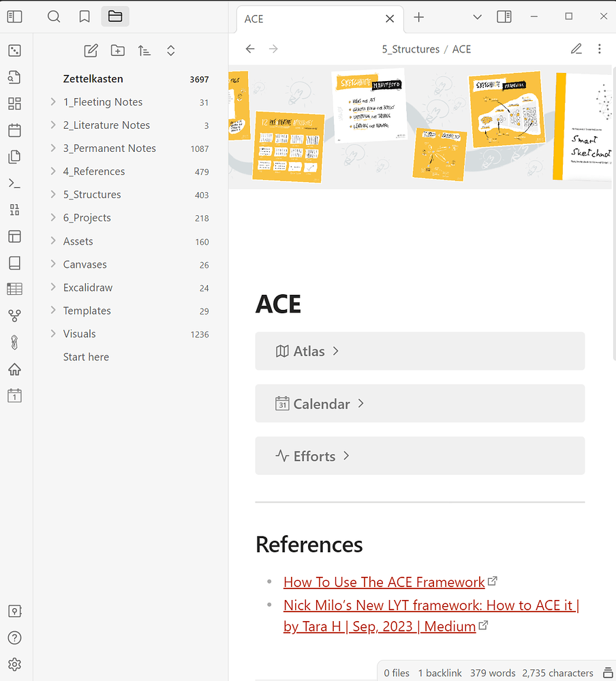Show bookmarks with the bookmark icon
Viewport: 616px width, 681px height.
pyautogui.click(x=84, y=17)
